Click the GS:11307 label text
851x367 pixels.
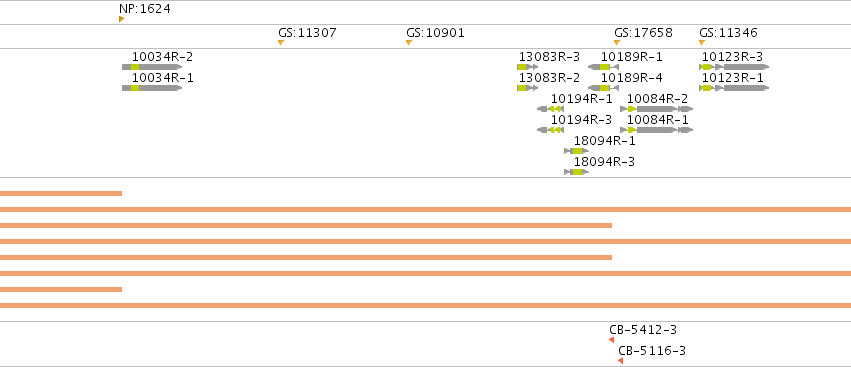pyautogui.click(x=307, y=33)
